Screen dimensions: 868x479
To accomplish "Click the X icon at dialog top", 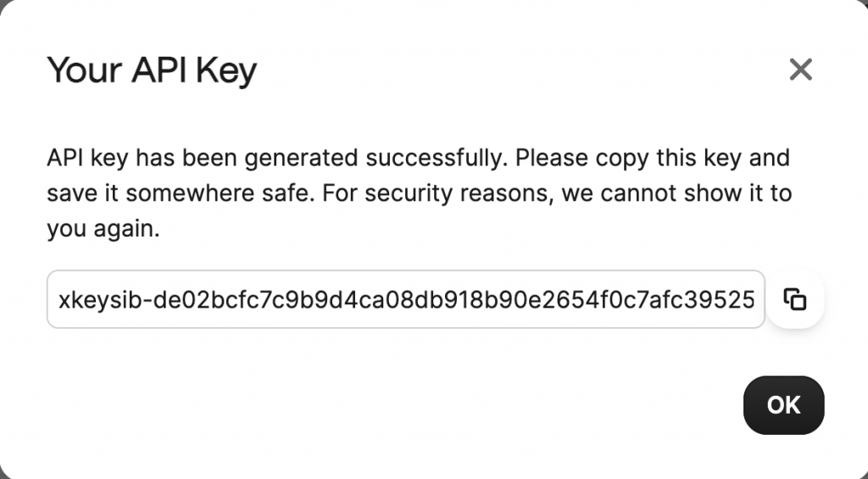I will click(800, 70).
